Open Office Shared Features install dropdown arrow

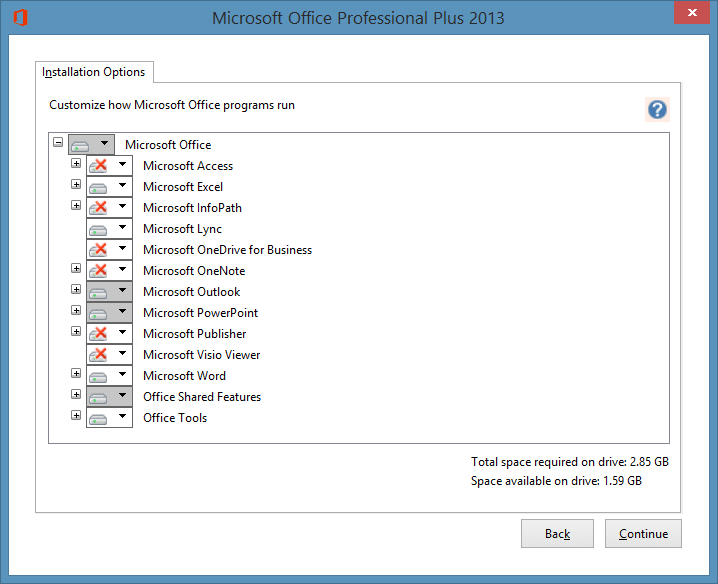122,395
